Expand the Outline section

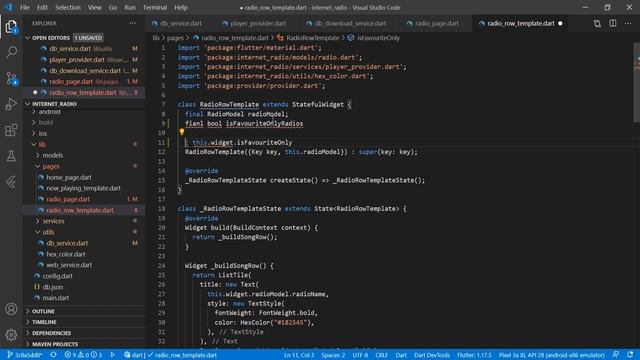[43, 311]
